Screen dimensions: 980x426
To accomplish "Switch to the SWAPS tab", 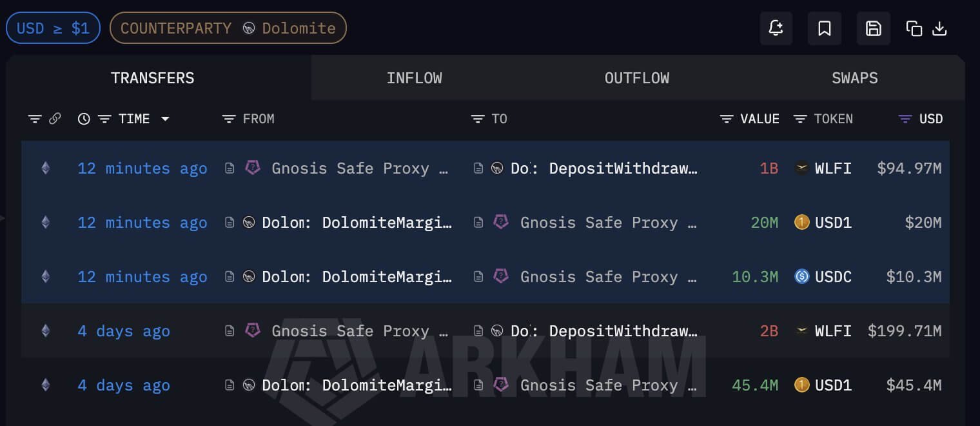I will [x=854, y=78].
